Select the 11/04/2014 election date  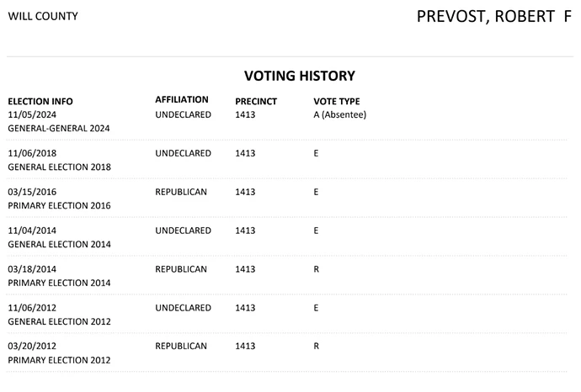[x=32, y=230]
